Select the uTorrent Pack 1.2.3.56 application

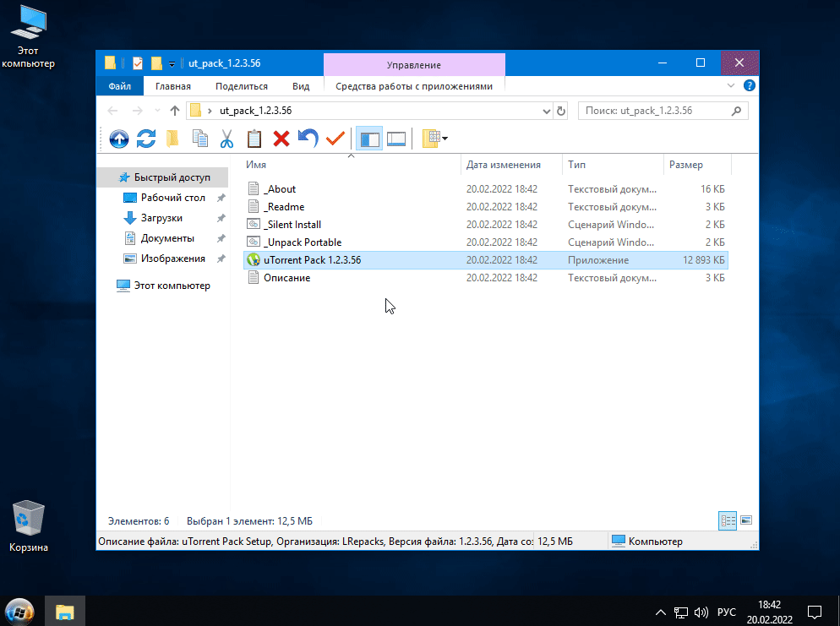click(x=485, y=259)
